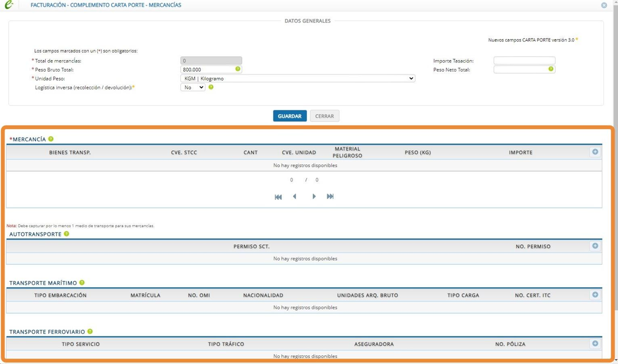This screenshot has height=364, width=618.
Task: Click the No. OMI column header
Action: (x=199, y=296)
